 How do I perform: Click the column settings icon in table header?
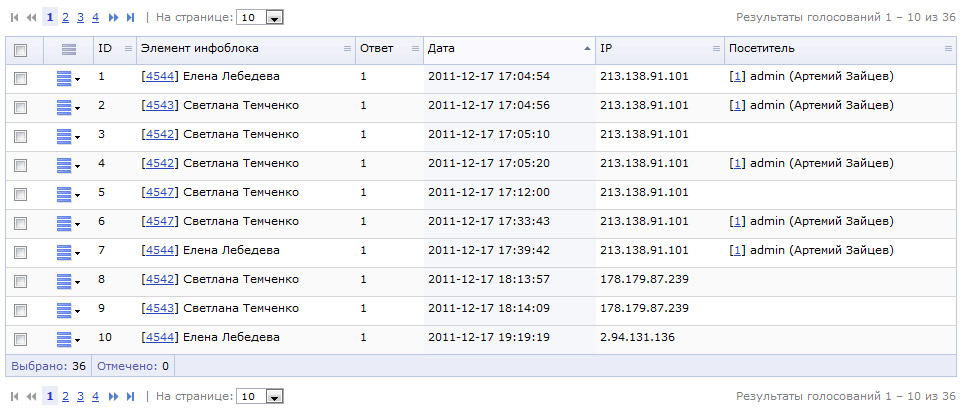pos(68,49)
